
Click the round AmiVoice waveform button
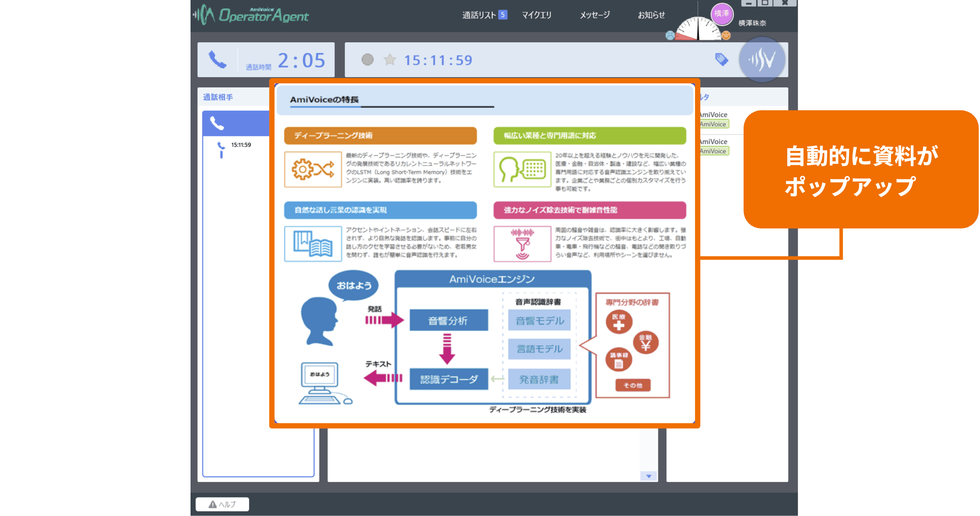click(762, 60)
